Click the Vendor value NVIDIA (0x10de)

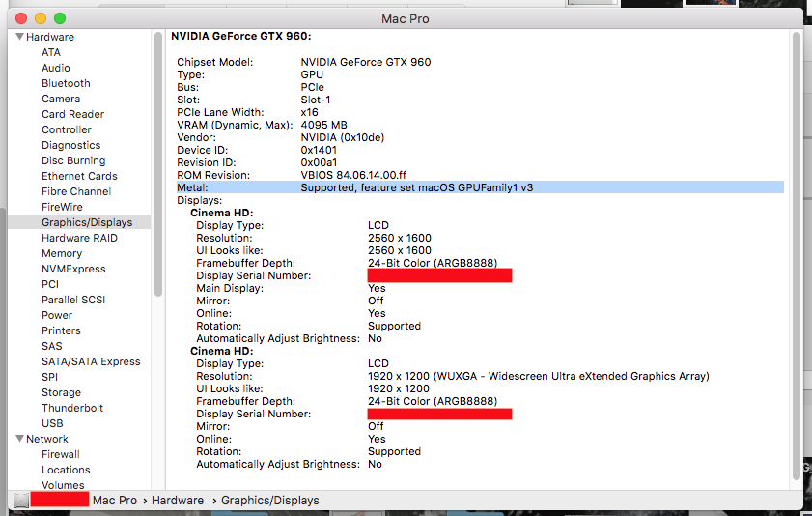(x=343, y=137)
